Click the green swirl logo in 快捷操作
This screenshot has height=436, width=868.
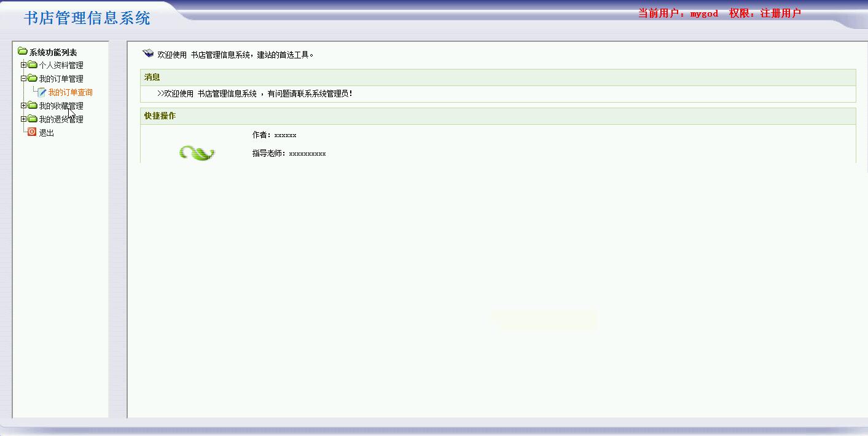197,153
